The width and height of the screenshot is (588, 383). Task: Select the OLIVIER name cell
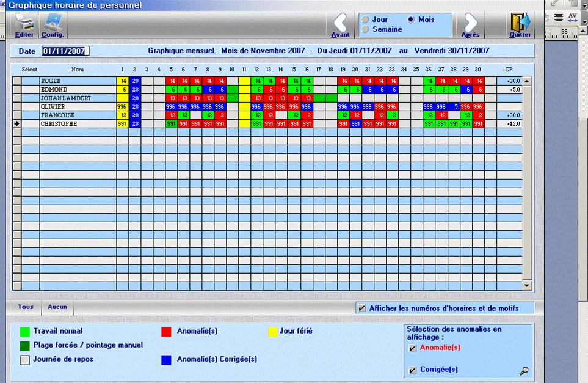[x=78, y=106]
